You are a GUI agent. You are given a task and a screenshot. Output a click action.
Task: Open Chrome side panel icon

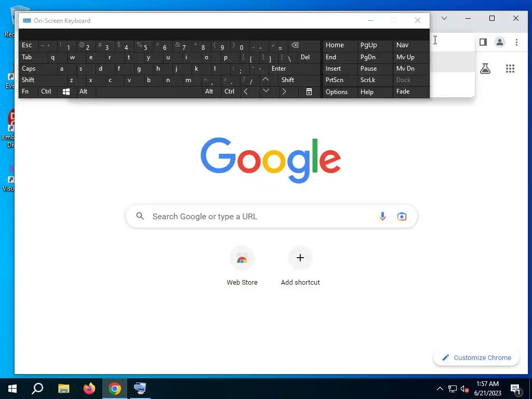pyautogui.click(x=483, y=42)
